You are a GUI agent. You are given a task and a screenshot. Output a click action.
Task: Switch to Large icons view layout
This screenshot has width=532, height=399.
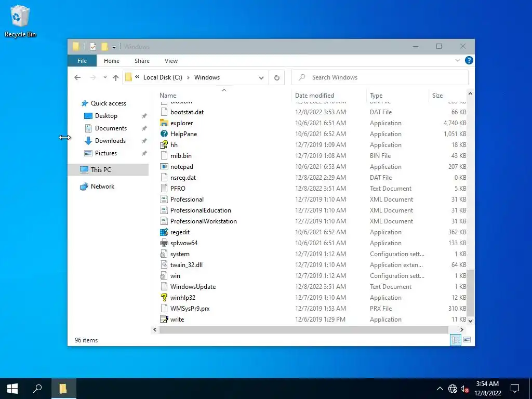click(x=467, y=340)
